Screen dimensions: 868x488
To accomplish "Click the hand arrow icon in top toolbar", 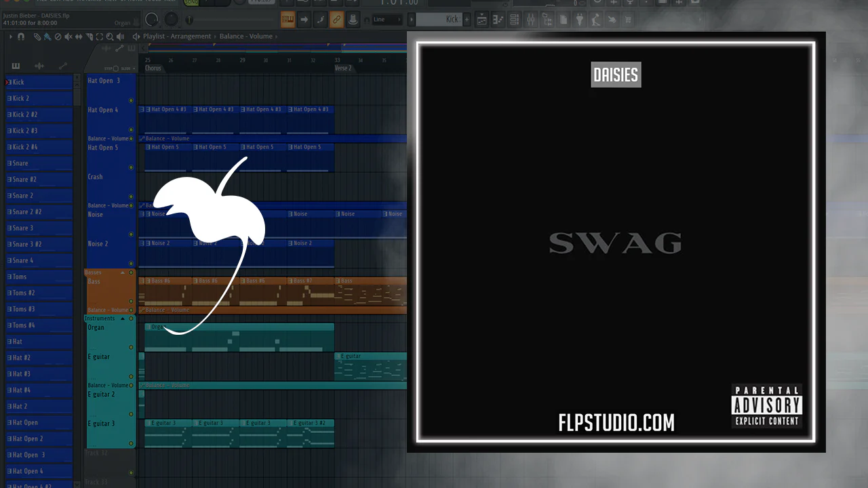I will [x=612, y=20].
